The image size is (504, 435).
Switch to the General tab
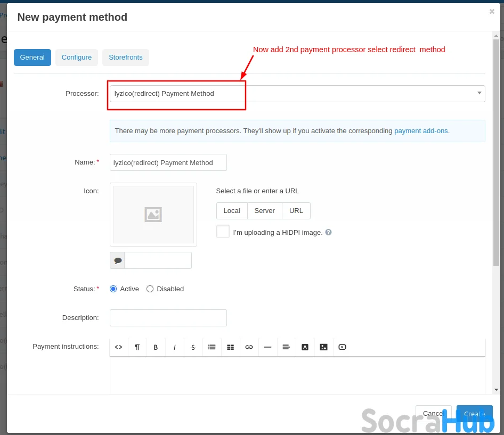pos(32,58)
